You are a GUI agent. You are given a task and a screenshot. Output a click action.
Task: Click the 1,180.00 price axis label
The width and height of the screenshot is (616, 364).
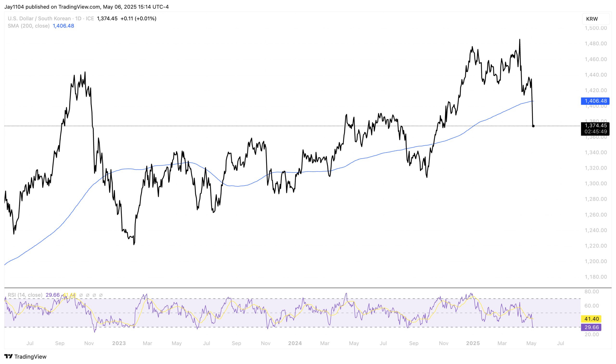596,277
